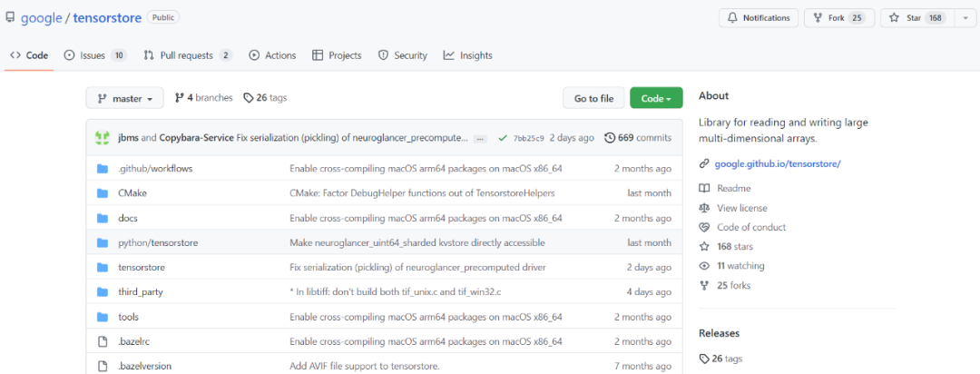Click the Pull requests count badge 2
Viewport: 980px width, 374px height.
tap(226, 55)
